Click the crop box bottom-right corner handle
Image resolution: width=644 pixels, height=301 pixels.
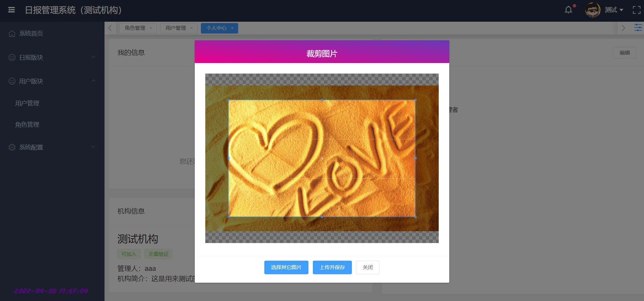415,217
